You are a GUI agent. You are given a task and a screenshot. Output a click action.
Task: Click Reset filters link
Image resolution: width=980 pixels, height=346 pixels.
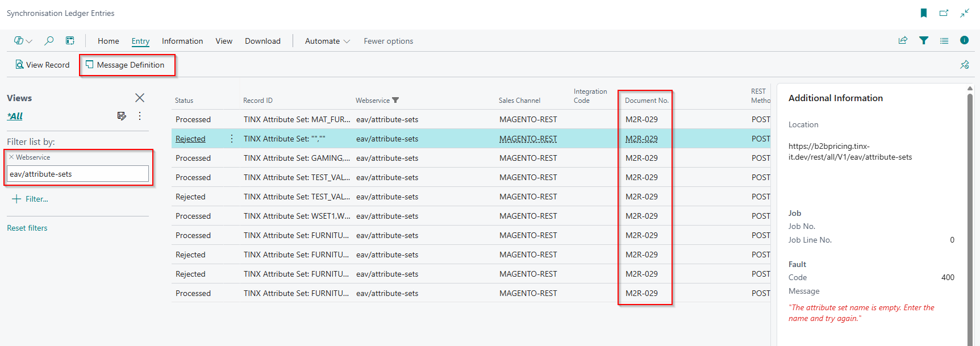point(27,228)
